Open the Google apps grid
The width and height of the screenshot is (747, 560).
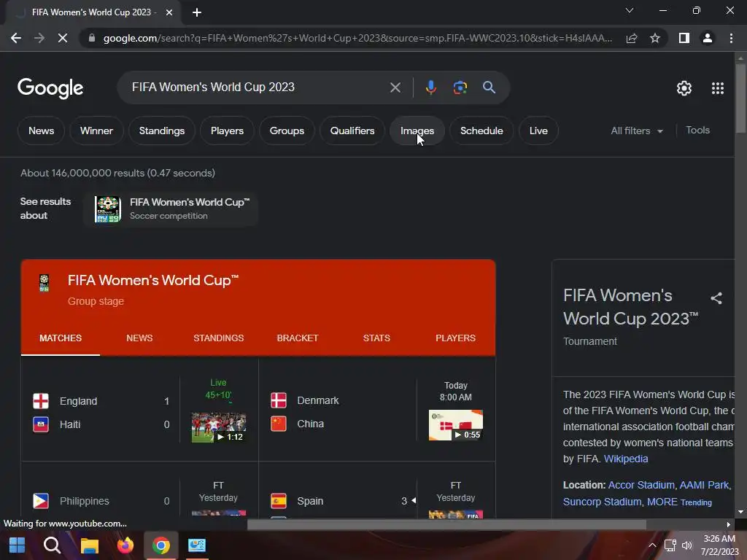click(x=718, y=88)
